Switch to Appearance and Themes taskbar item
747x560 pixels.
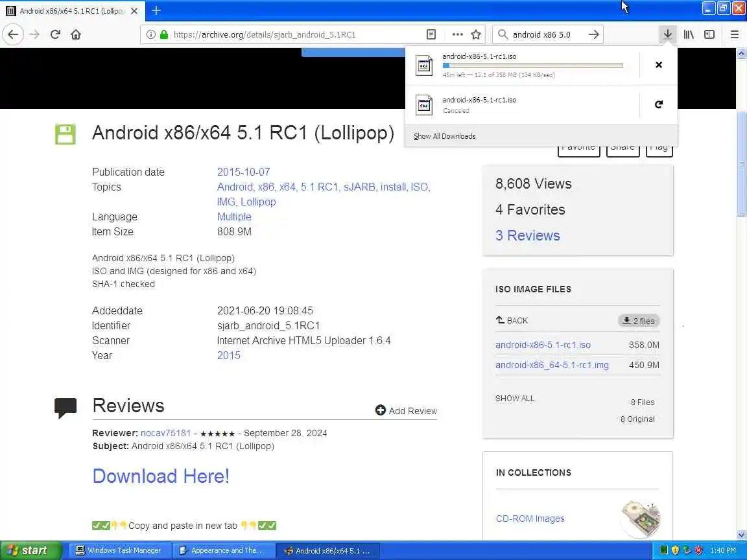[x=223, y=550]
